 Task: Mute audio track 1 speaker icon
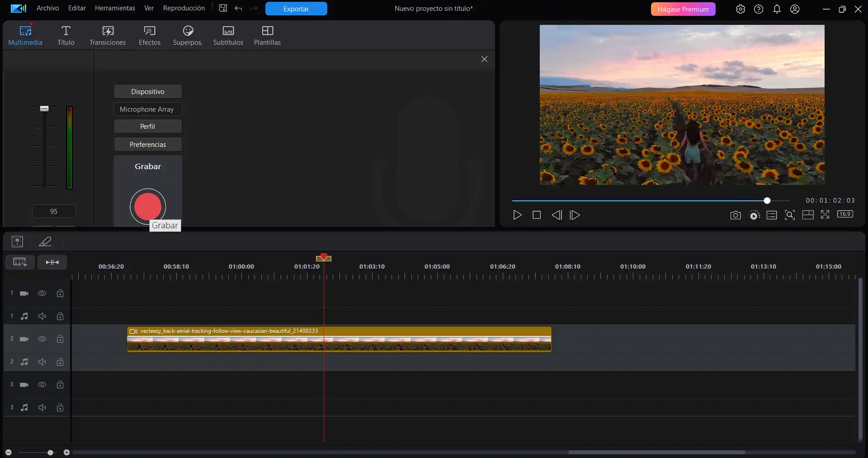point(42,316)
